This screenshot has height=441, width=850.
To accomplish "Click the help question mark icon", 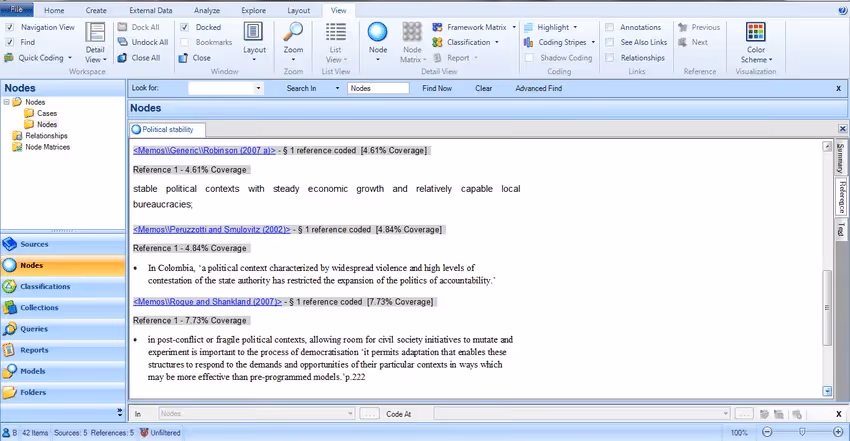I will point(843,10).
